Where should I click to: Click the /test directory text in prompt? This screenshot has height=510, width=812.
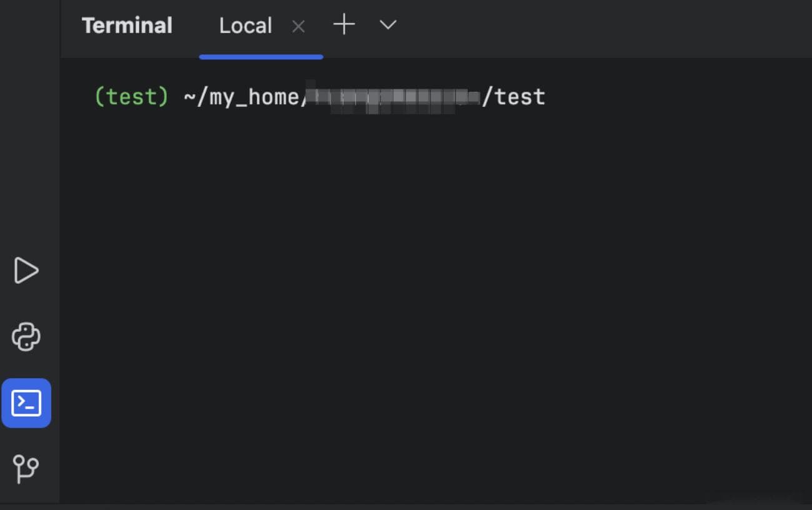point(513,97)
